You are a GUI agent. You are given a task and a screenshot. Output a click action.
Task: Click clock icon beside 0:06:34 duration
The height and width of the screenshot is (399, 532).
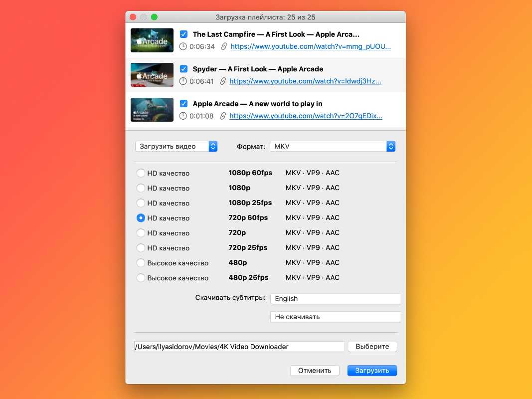coord(183,46)
